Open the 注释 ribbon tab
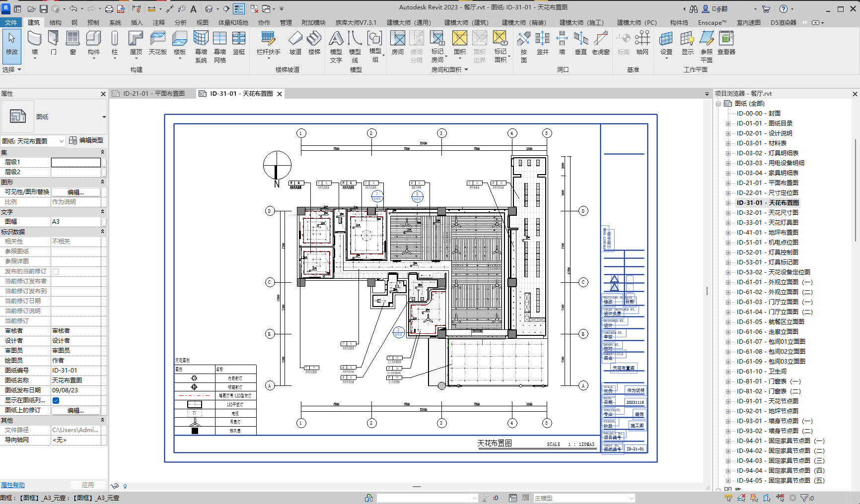The width and height of the screenshot is (860, 504). (x=158, y=22)
